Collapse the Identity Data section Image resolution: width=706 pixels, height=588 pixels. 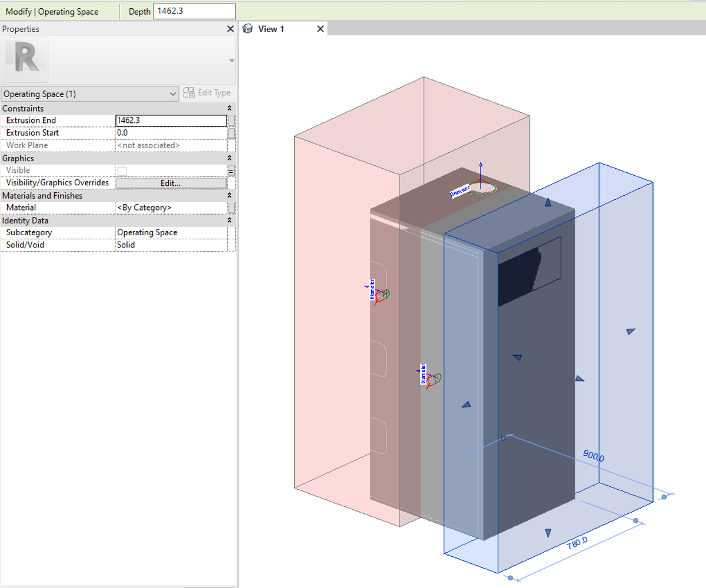(x=229, y=220)
